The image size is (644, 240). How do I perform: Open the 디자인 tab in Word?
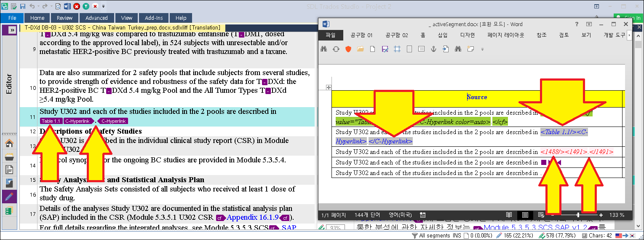(x=468, y=35)
